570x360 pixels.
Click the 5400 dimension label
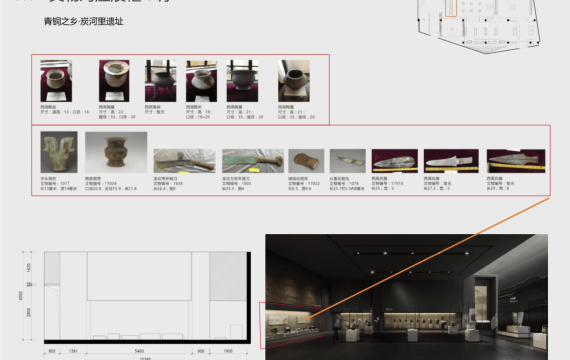[139, 351]
